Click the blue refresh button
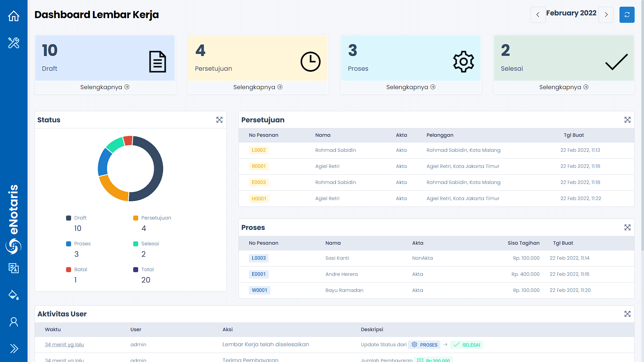 [627, 15]
